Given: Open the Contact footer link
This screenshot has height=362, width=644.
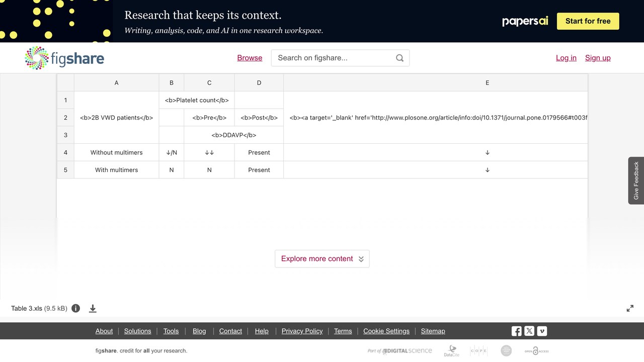Looking at the screenshot, I should click(x=230, y=331).
